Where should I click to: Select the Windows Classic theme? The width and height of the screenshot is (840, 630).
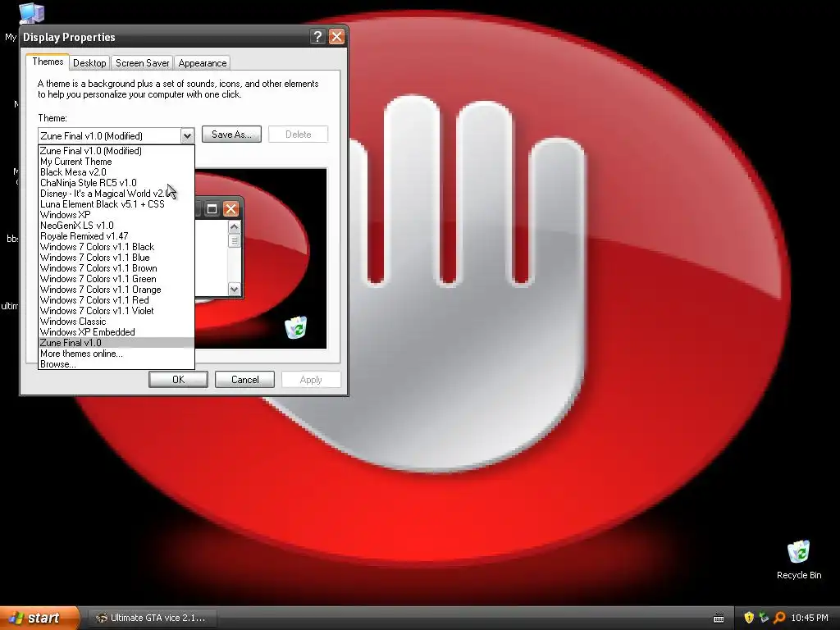[x=116, y=322]
